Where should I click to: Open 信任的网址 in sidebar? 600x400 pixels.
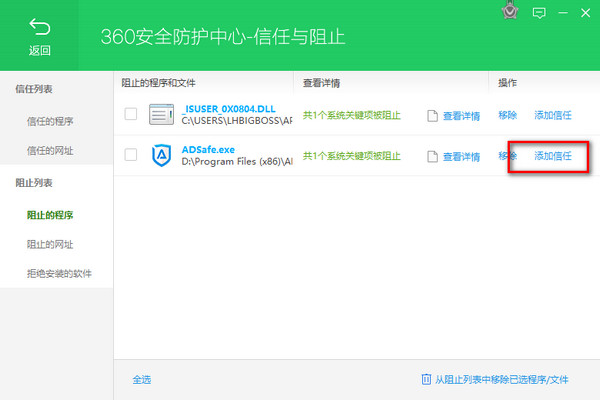(x=50, y=150)
